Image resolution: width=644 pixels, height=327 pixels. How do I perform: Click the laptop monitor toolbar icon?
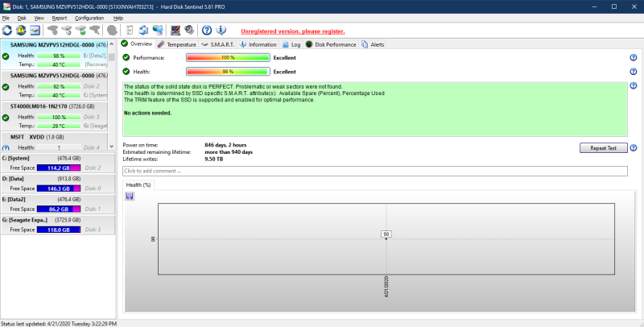click(175, 30)
